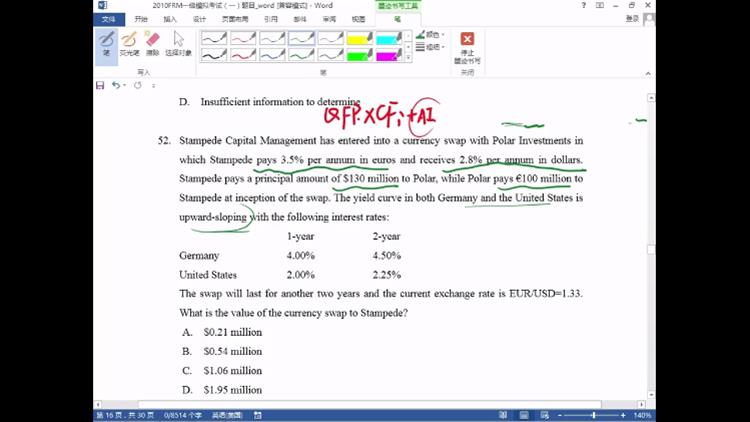Move the pen gallery up one row
Screen dimensions: 750x422
[408, 36]
